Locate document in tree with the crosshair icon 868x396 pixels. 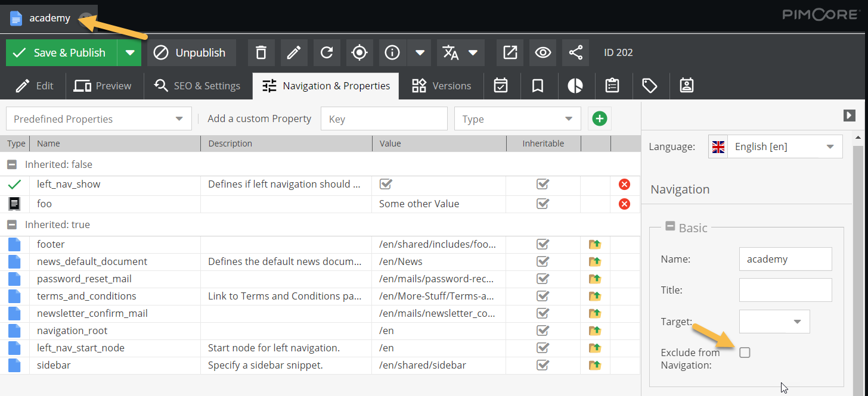pos(359,52)
